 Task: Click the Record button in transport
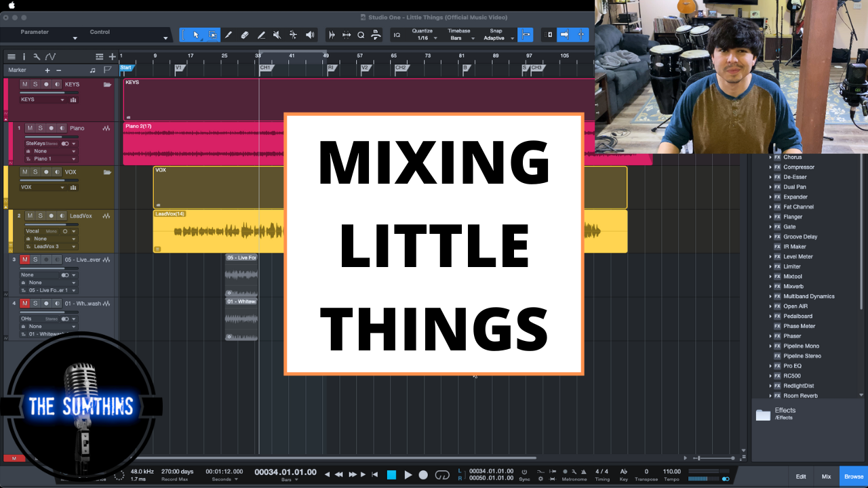point(423,475)
